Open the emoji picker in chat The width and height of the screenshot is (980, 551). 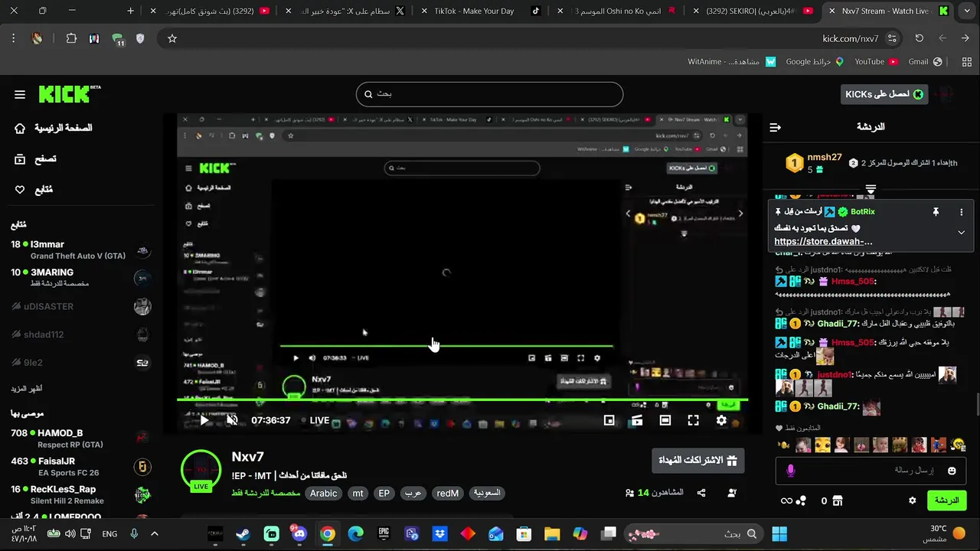[x=952, y=471]
